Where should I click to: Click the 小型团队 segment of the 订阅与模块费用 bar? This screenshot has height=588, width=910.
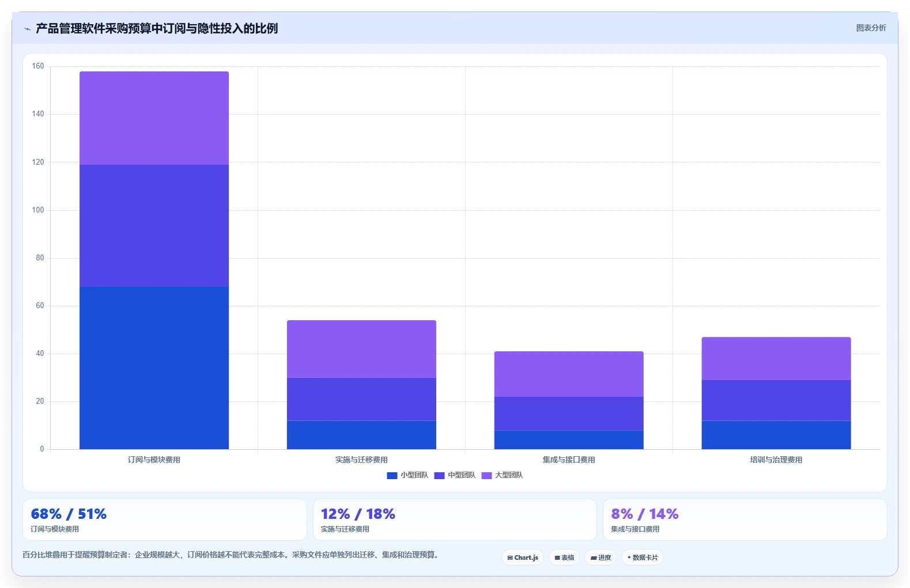(x=154, y=368)
